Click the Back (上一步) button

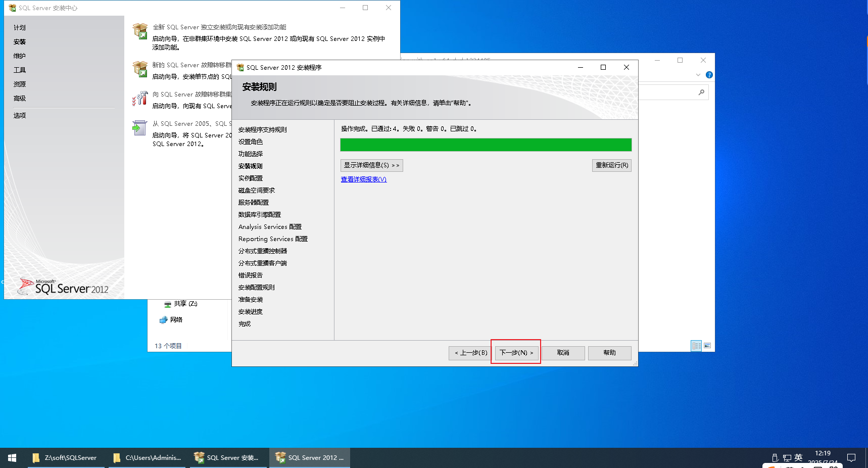(470, 353)
